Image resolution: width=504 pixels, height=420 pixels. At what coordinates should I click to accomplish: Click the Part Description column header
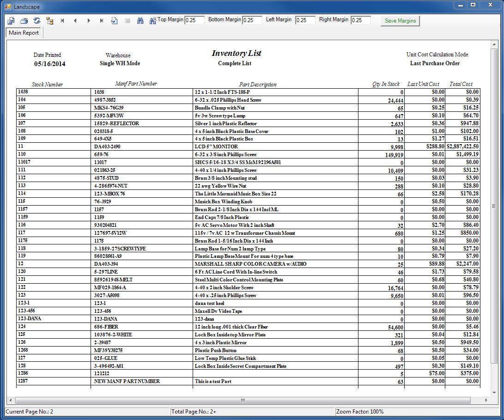258,85
